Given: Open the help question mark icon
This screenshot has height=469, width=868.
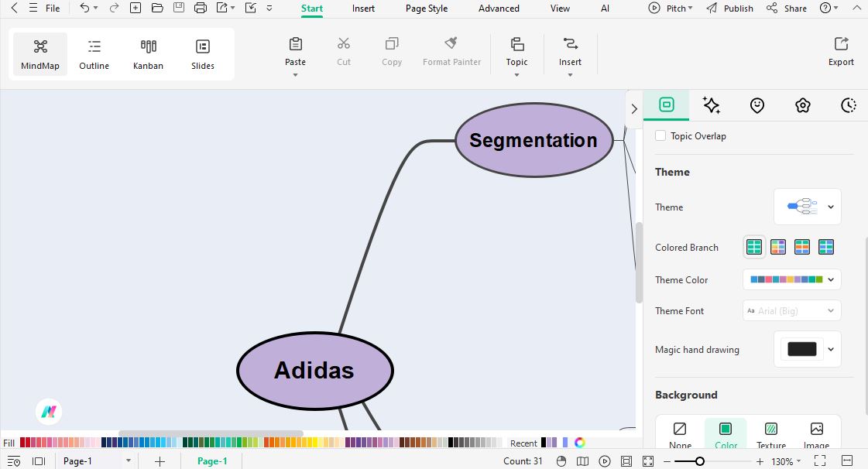Looking at the screenshot, I should pos(825,8).
